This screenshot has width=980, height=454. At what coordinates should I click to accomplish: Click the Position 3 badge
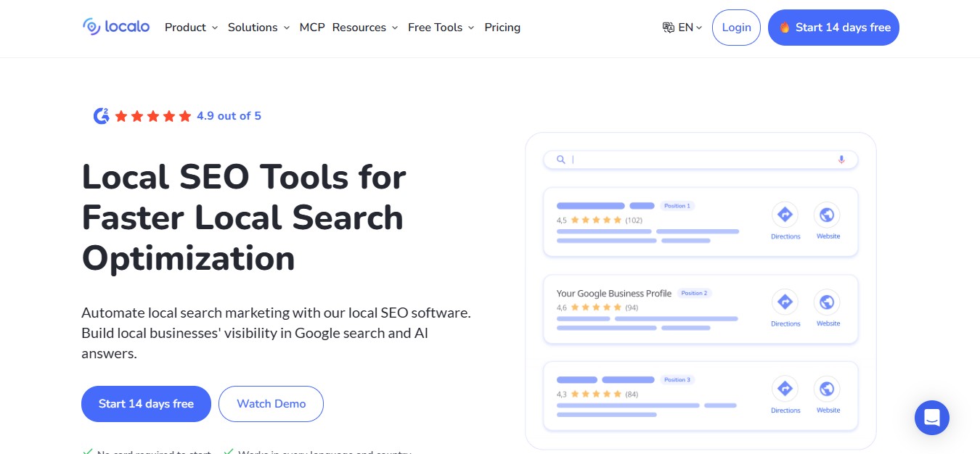[677, 379]
